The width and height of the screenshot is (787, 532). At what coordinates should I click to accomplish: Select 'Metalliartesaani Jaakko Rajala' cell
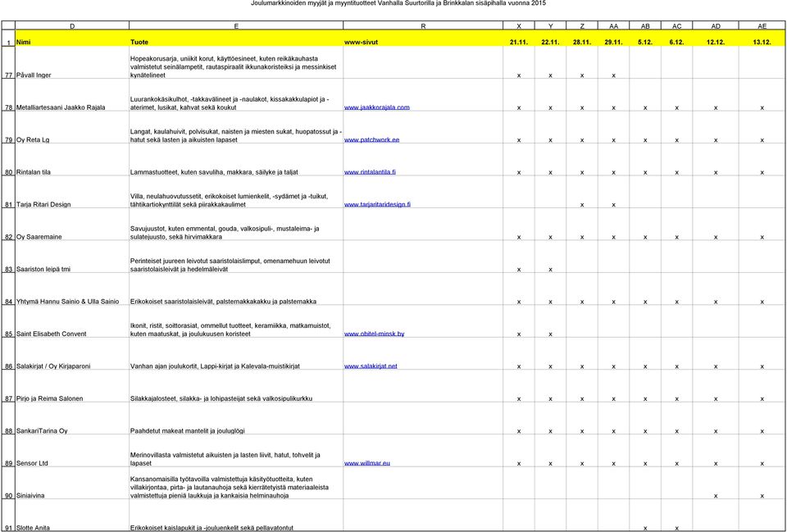coord(72,95)
